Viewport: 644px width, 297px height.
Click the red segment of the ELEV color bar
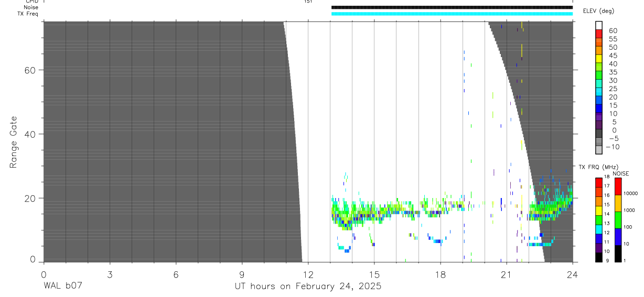tap(599, 34)
